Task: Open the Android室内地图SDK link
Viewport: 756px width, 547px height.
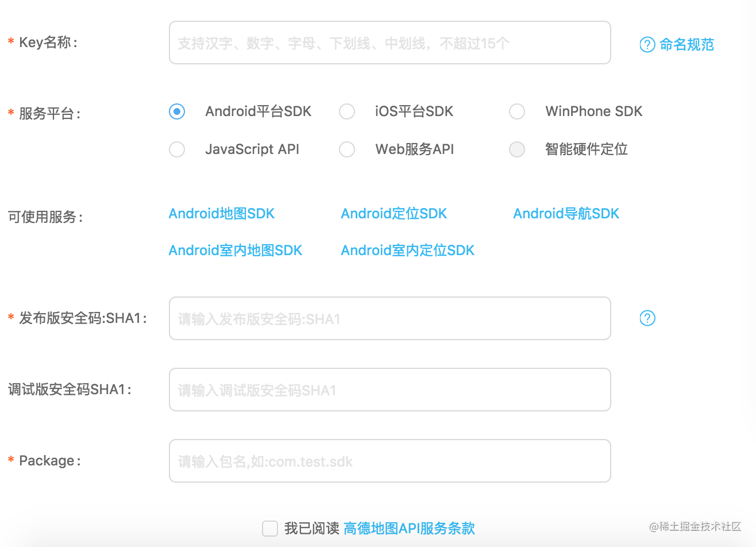Action: 236,250
